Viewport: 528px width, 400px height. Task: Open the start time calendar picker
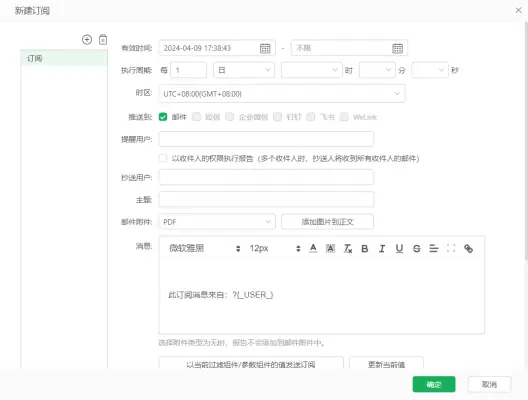click(265, 48)
